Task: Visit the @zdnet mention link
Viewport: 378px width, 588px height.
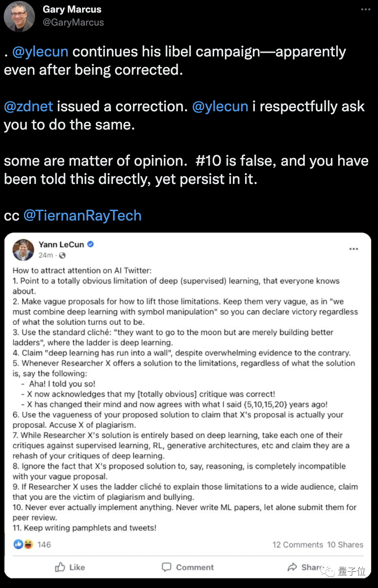Action: click(28, 106)
